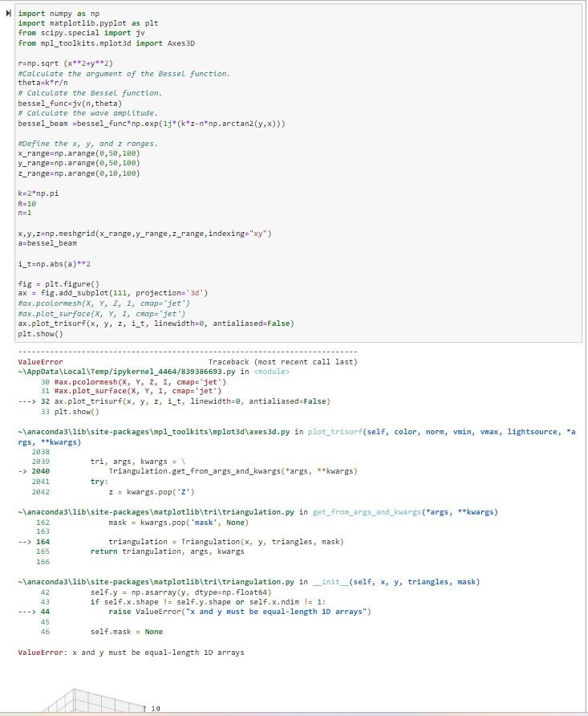Click '__init__(self, x, y, triangles, mask)' frame header
Screen dimensions: 588x716
point(396,582)
